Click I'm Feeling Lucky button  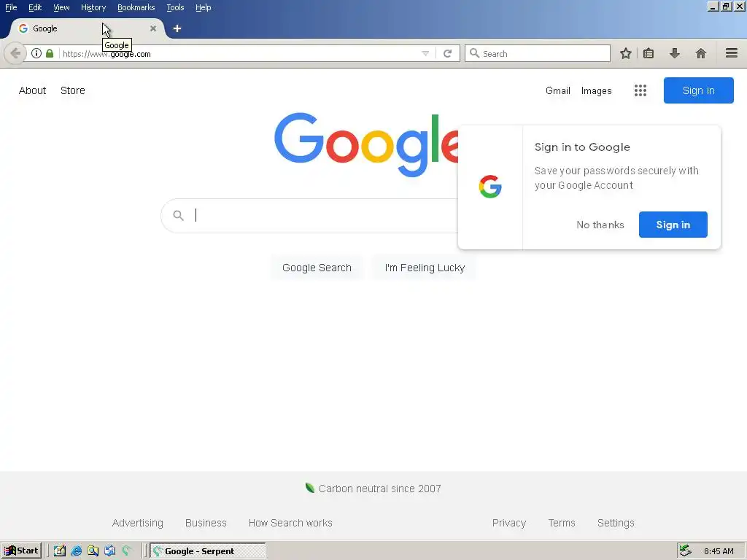pyautogui.click(x=425, y=268)
